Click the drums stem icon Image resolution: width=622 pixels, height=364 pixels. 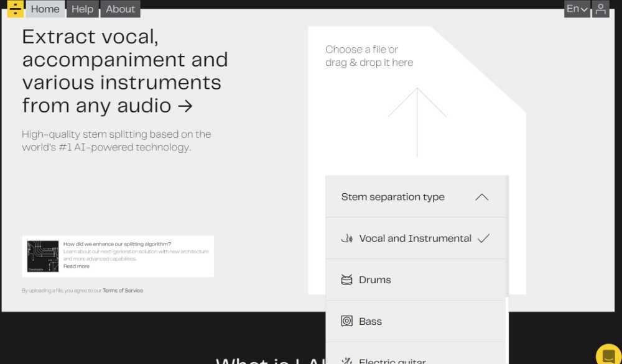(346, 280)
